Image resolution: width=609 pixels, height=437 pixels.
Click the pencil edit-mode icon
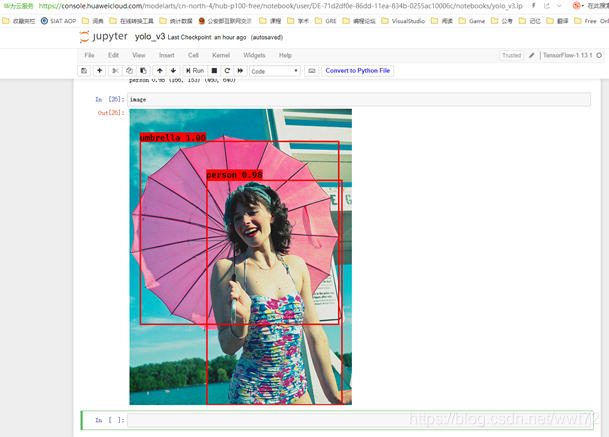pyautogui.click(x=532, y=56)
